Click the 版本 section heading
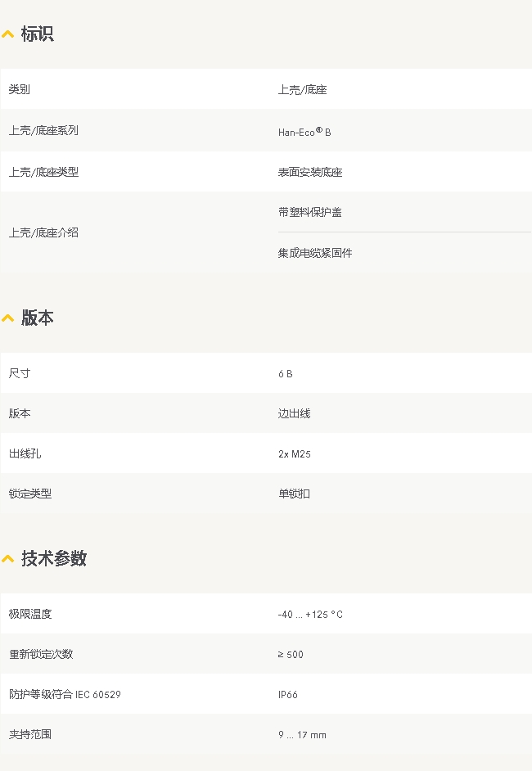 click(x=38, y=318)
